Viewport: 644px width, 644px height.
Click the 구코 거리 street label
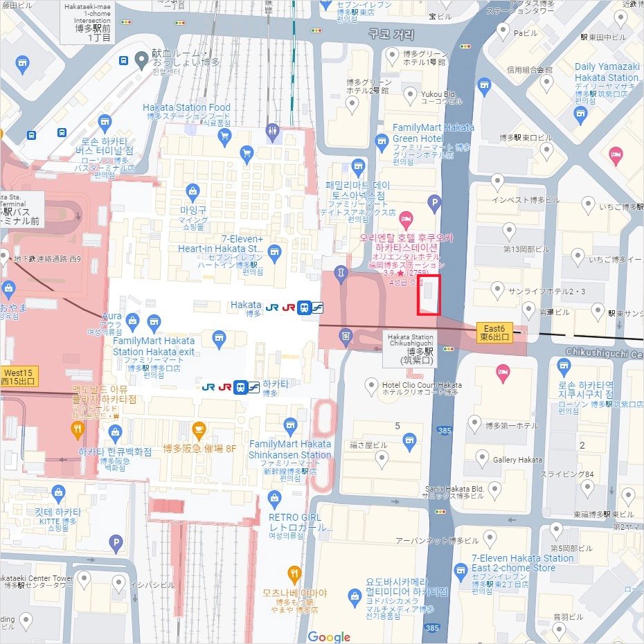point(391,34)
